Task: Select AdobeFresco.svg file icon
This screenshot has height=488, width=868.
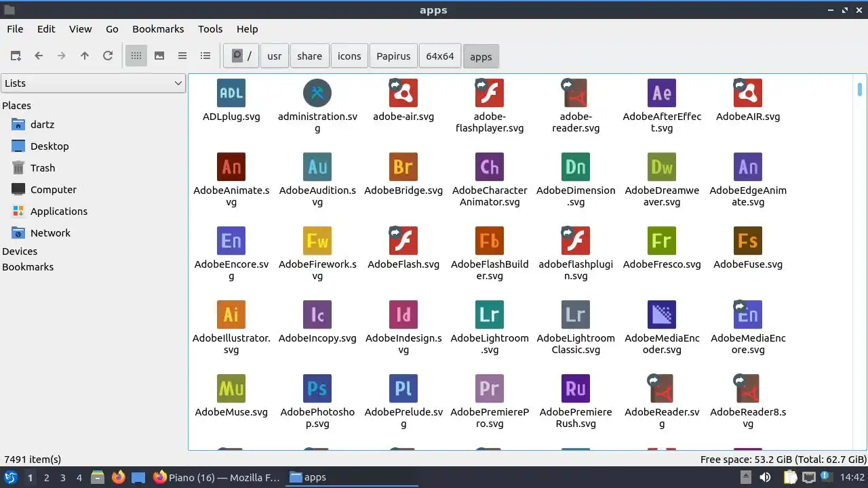Action: [662, 241]
